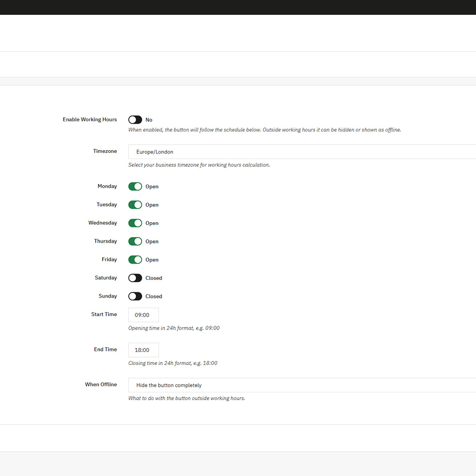The image size is (476, 476).
Task: Click the 'When Offline' field label
Action: 101,384
